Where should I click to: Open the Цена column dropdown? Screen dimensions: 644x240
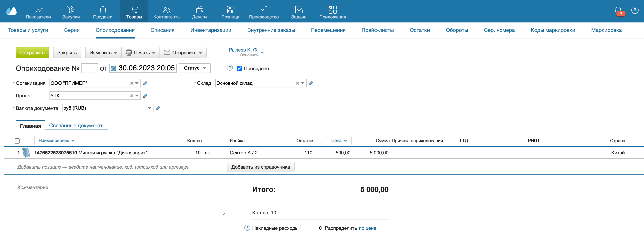339,141
